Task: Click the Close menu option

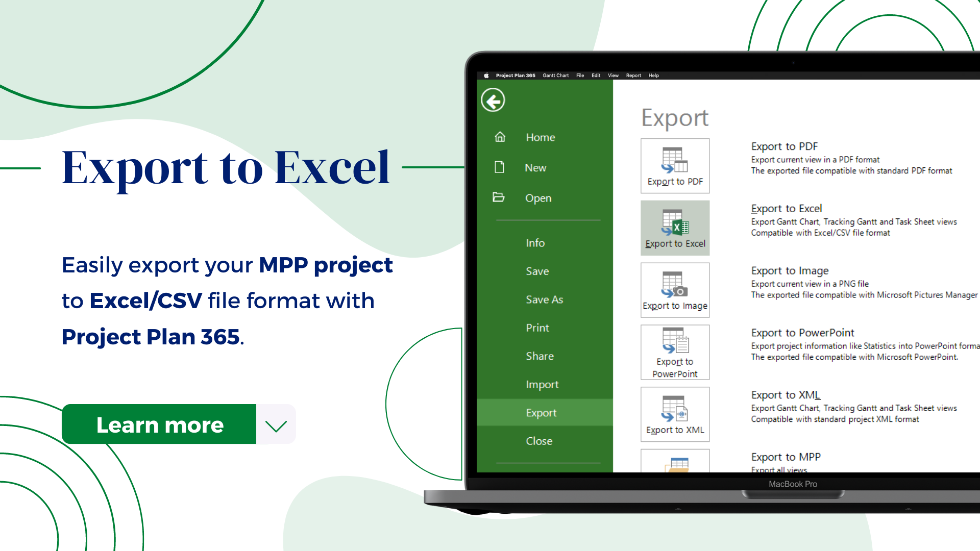Action: click(538, 441)
